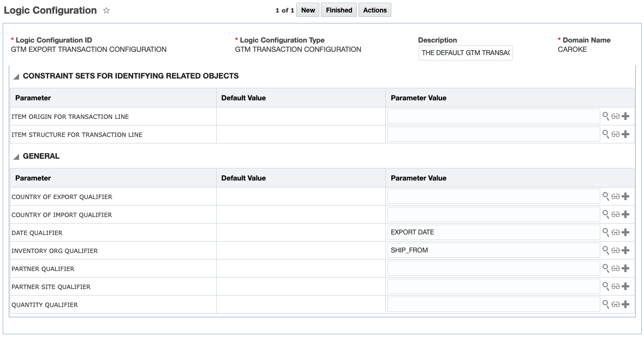Click glasses view icon for Date Qualifier
This screenshot has height=337, width=644.
[x=616, y=232]
